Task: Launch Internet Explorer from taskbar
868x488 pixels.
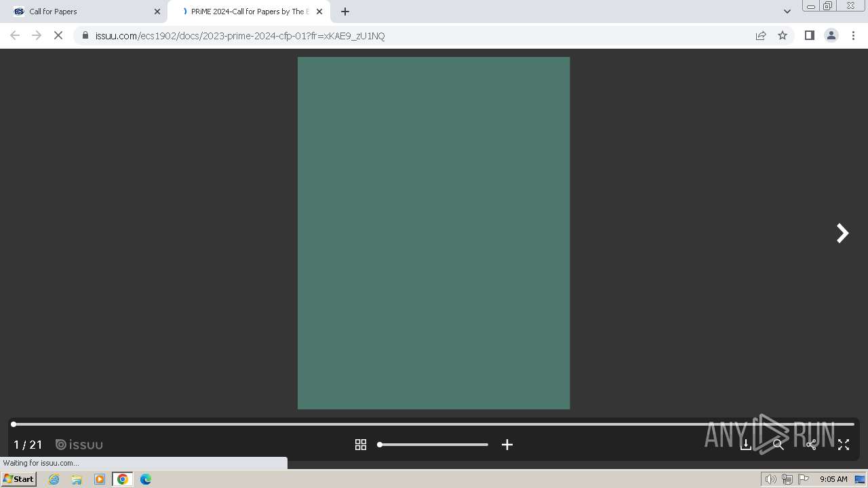Action: [x=54, y=479]
